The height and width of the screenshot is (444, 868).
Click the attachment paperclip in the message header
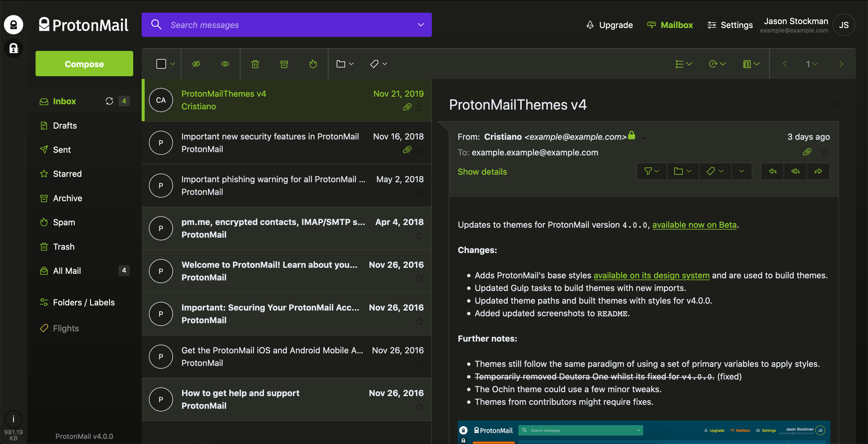pyautogui.click(x=807, y=152)
